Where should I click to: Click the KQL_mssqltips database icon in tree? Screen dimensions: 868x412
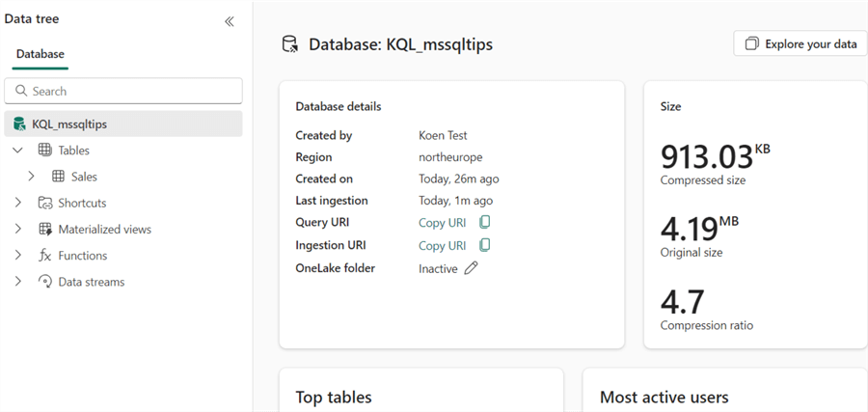[18, 124]
